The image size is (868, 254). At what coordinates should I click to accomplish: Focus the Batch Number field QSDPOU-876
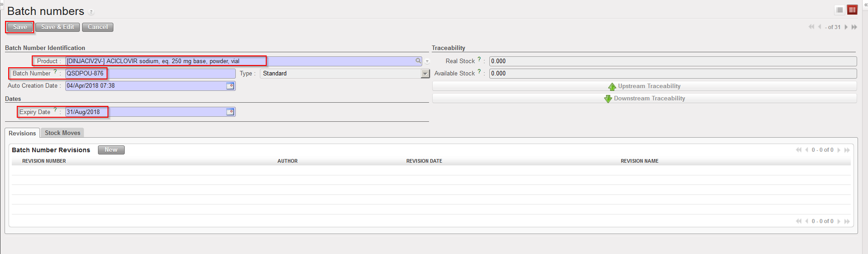[151, 74]
